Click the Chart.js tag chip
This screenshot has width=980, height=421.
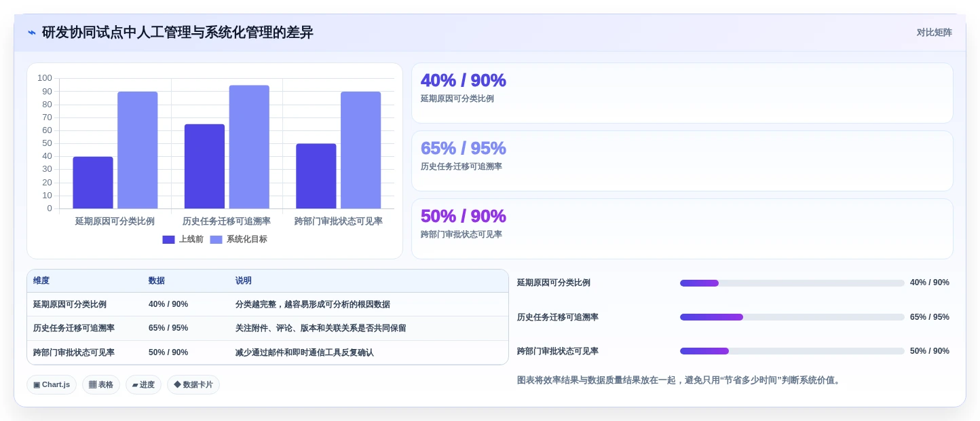pos(52,384)
